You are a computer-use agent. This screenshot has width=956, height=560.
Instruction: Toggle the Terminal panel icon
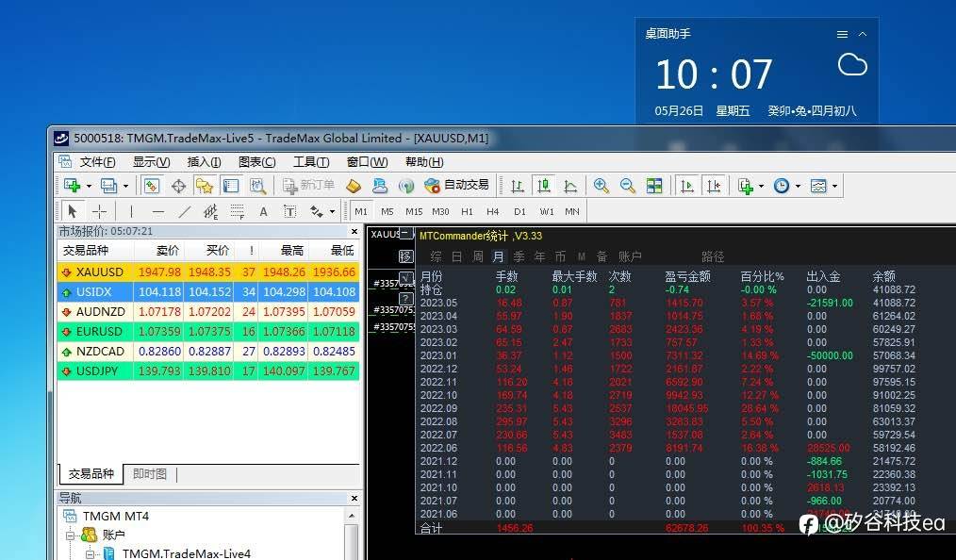point(230,185)
